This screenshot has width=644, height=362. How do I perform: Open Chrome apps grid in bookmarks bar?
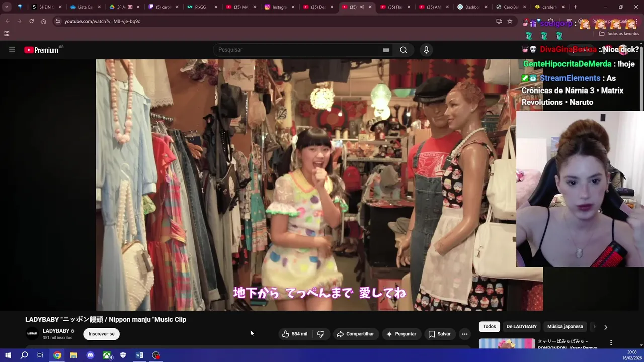[7, 34]
